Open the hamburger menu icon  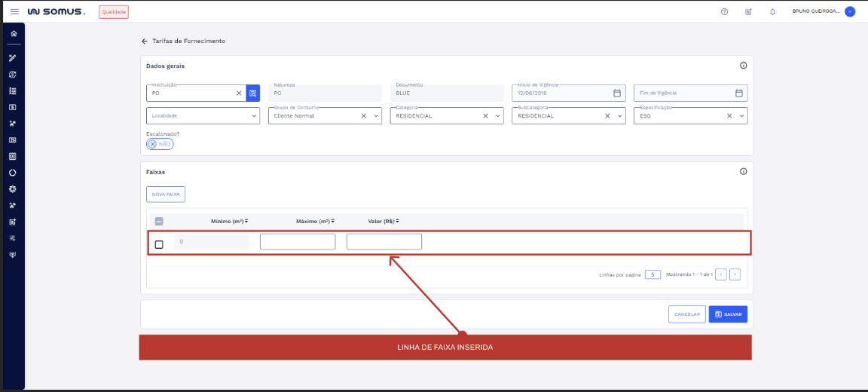(14, 12)
